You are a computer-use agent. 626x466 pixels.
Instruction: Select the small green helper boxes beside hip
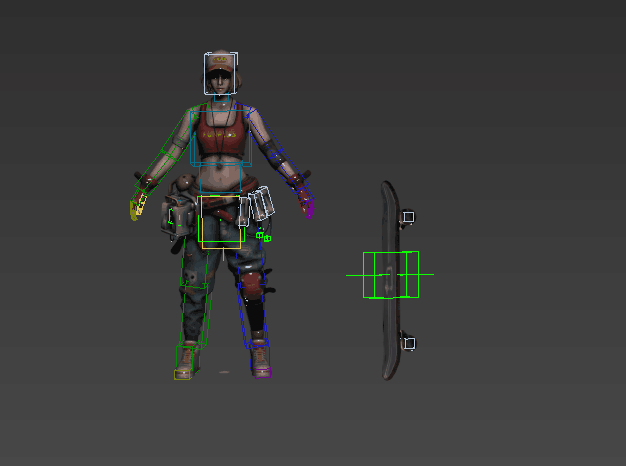click(x=263, y=236)
